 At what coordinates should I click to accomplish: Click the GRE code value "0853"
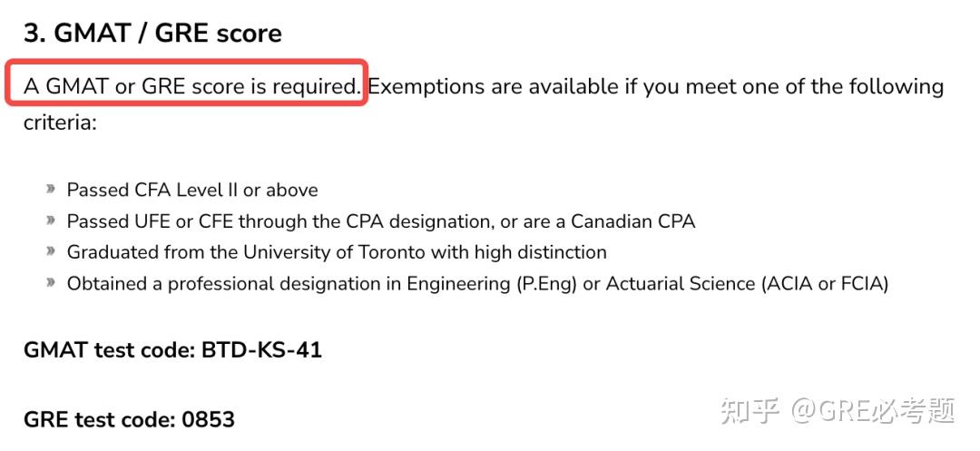[x=208, y=420]
